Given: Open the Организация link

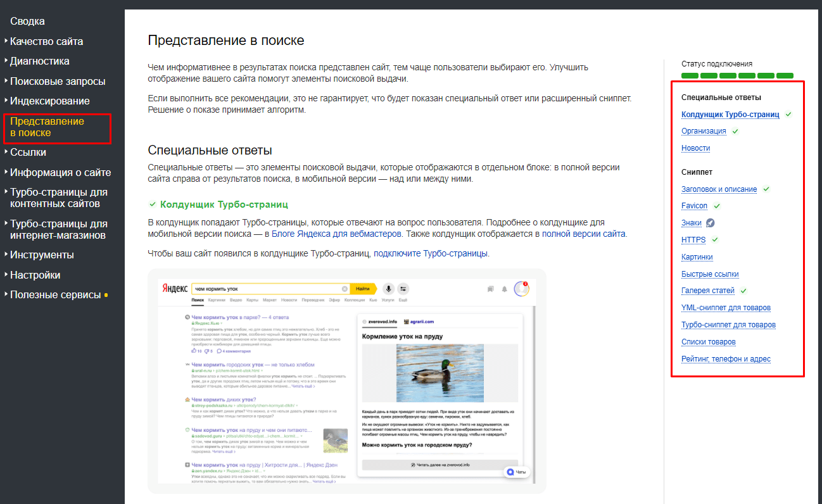Looking at the screenshot, I should (x=704, y=131).
